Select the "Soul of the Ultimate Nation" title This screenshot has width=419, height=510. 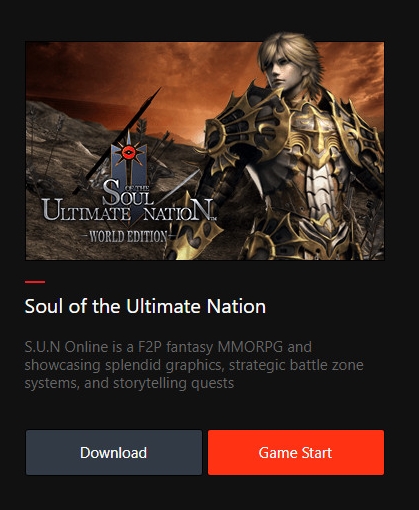point(145,306)
